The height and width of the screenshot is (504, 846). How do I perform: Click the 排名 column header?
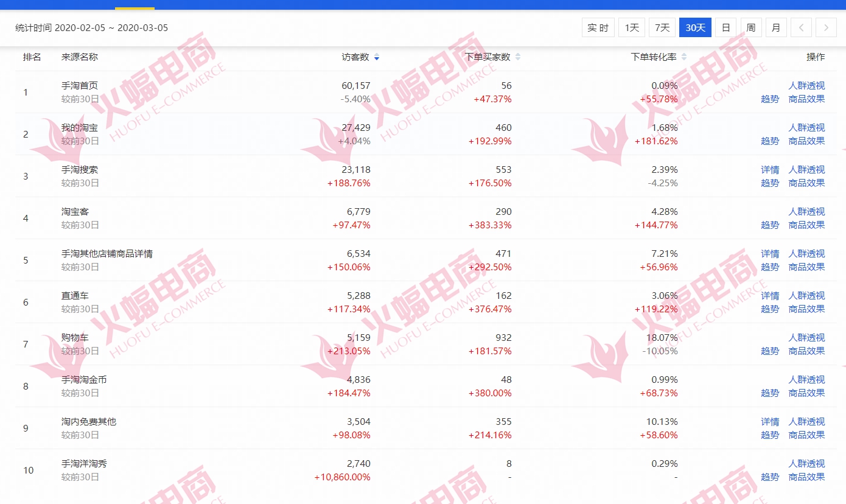[32, 57]
